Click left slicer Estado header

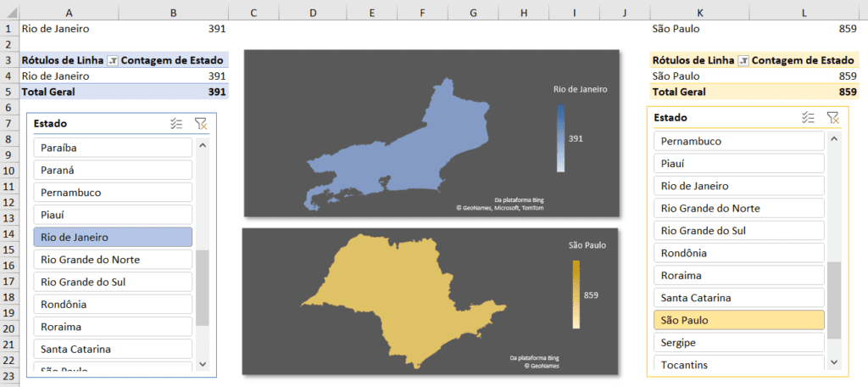(50, 124)
